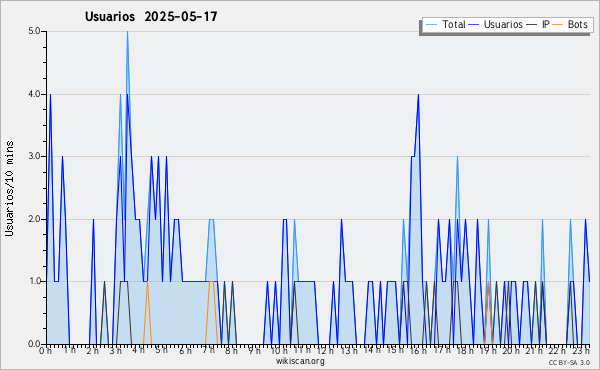The image size is (600, 370).
Task: Click the 6 h x-axis label
Action: (185, 351)
